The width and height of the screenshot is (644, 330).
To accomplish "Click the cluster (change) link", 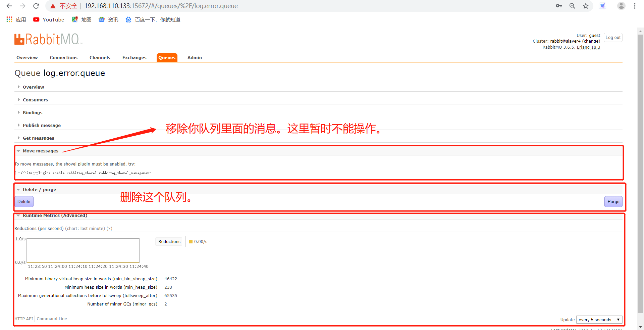I will (x=591, y=41).
